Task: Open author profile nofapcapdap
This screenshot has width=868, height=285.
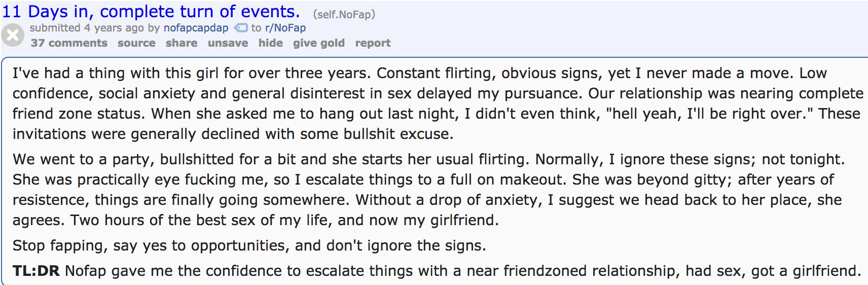Action: click(196, 28)
